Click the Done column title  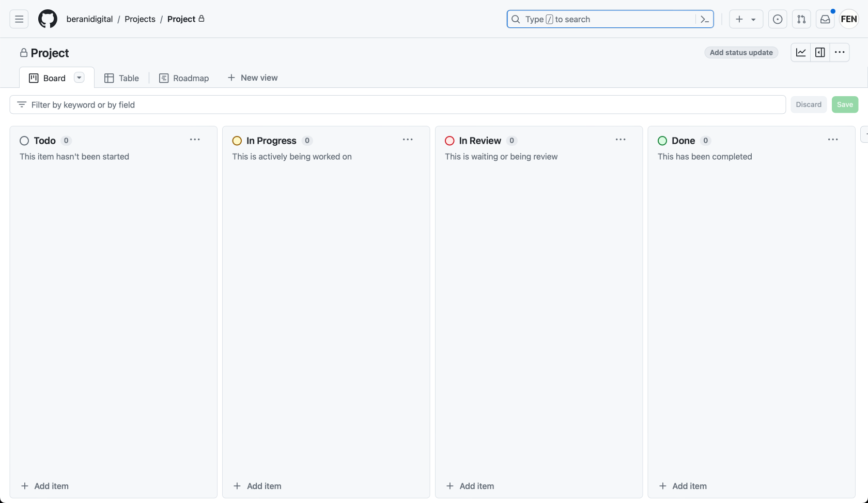[x=683, y=141]
